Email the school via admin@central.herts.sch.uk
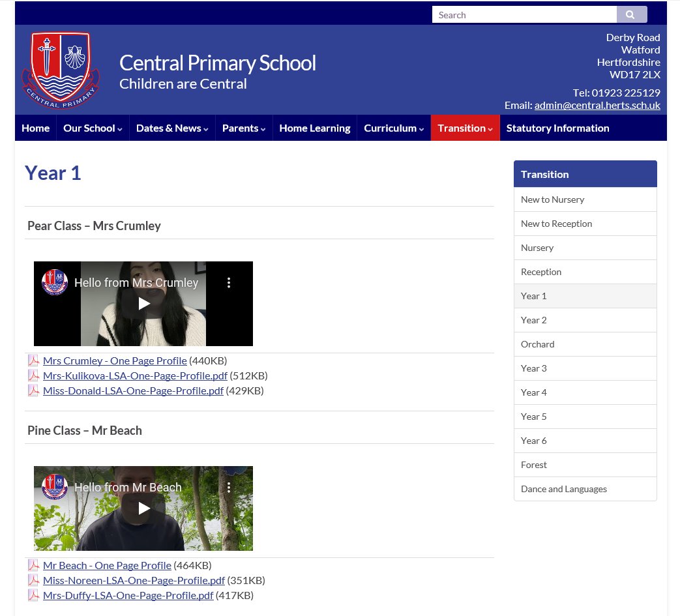 pos(598,105)
